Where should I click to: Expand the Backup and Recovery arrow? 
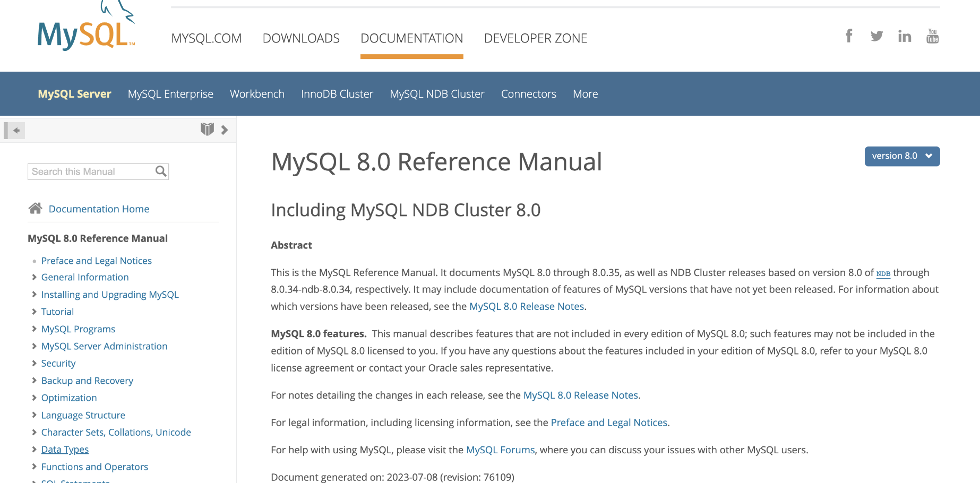[x=34, y=381]
